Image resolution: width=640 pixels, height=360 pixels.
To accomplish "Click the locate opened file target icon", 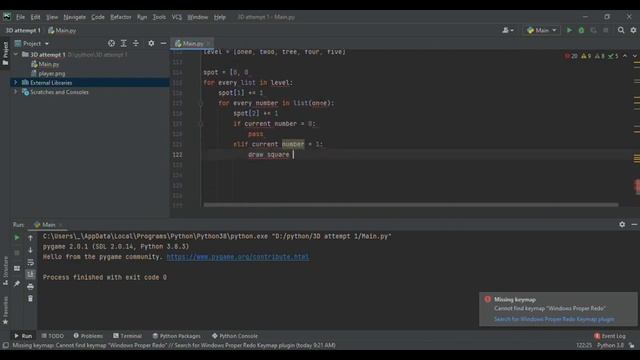I will [x=111, y=43].
